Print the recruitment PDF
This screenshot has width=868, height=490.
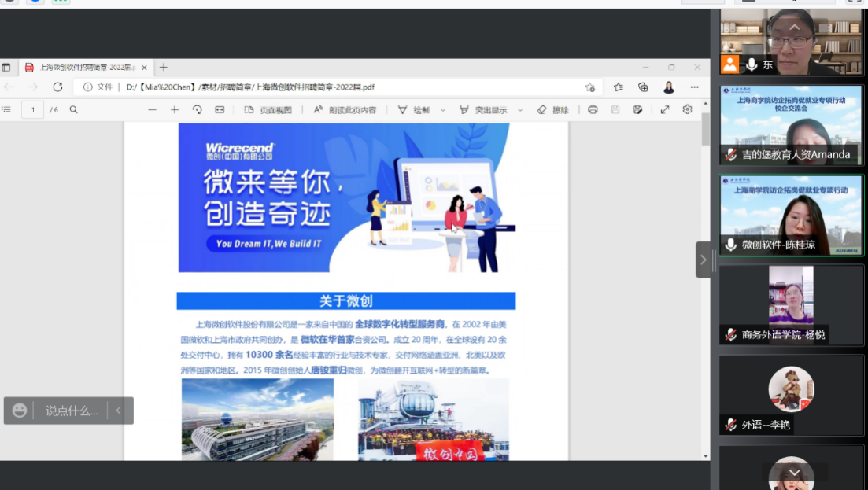593,109
